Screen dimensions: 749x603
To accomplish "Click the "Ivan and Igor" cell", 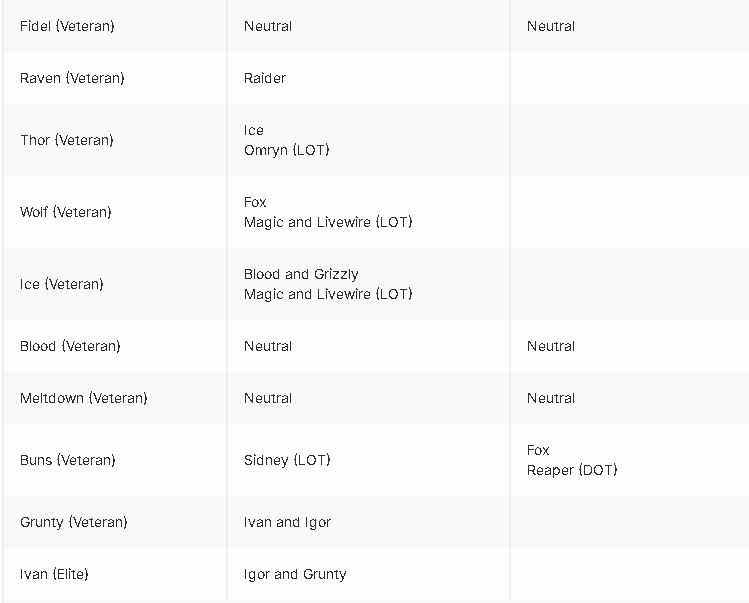I will click(287, 522).
